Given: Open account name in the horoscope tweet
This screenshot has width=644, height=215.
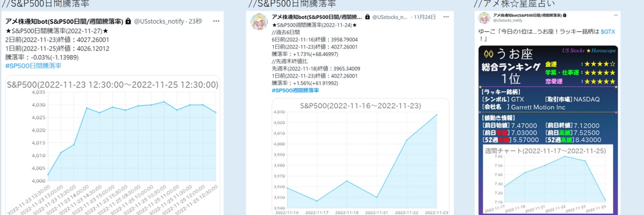Looking at the screenshot, I should 527,15.
